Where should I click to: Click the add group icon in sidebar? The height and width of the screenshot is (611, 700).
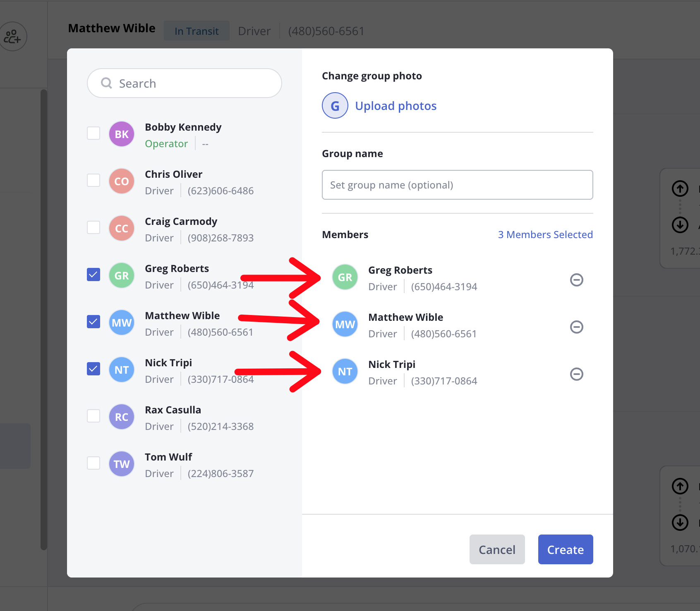point(12,36)
